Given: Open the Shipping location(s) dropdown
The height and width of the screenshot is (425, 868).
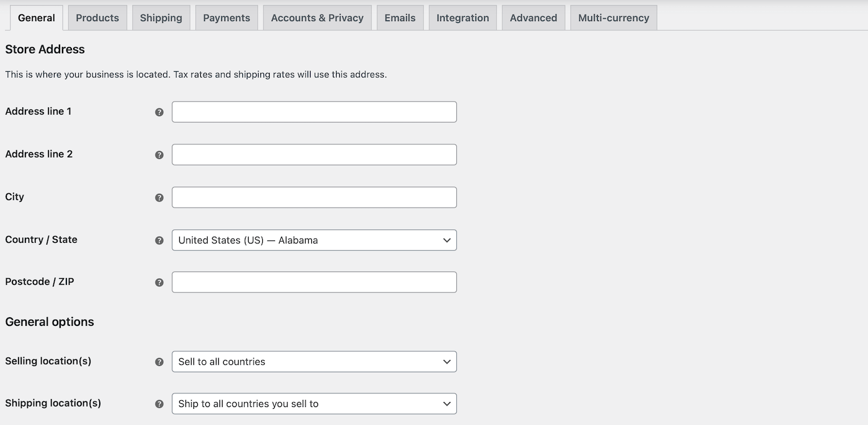Looking at the screenshot, I should click(314, 403).
